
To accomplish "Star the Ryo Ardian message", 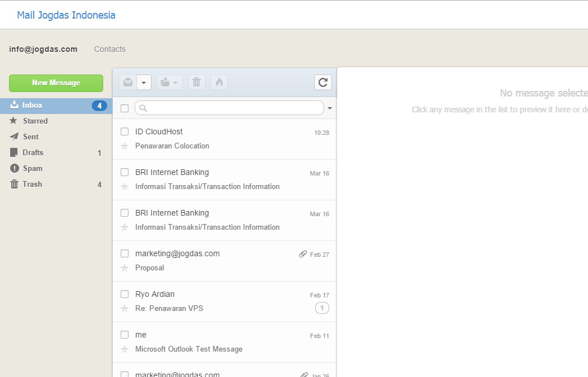I will (125, 309).
